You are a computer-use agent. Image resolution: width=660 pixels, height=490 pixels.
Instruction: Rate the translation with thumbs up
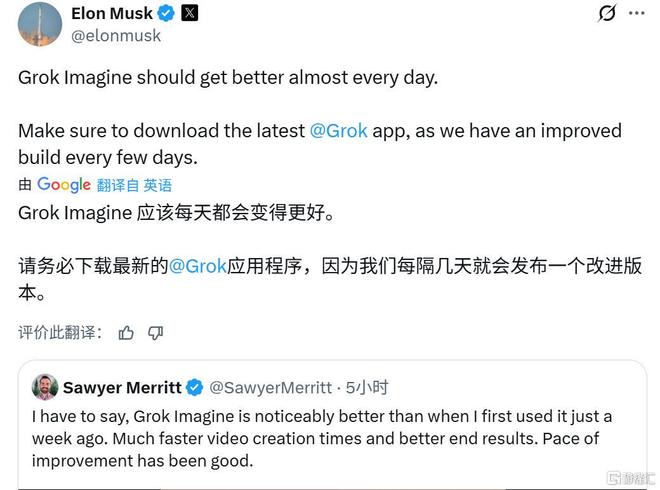(126, 333)
